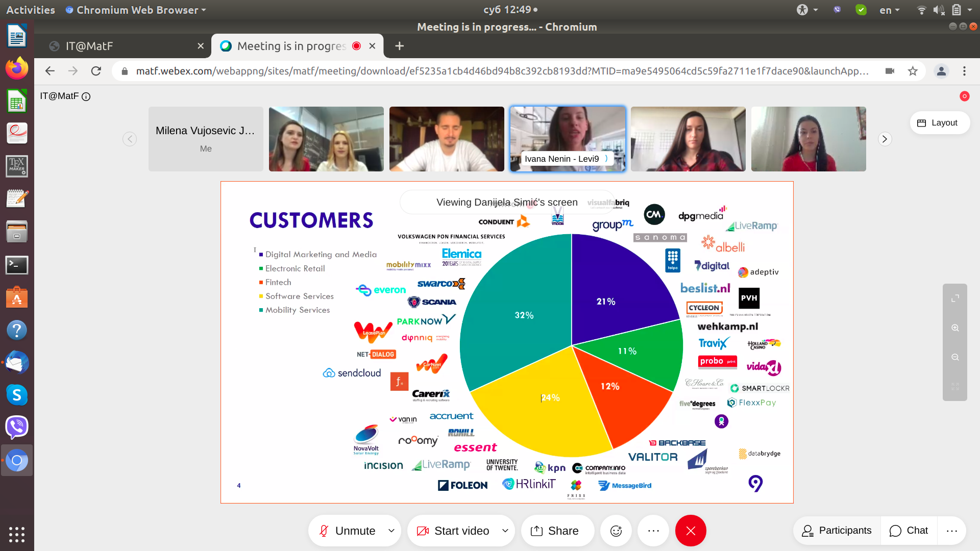Open the Layout menu
The height and width of the screenshot is (551, 980).
[x=939, y=123]
